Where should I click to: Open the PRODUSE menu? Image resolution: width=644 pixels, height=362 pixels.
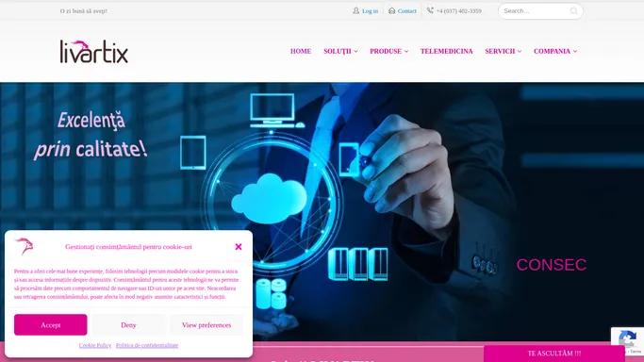(x=386, y=51)
